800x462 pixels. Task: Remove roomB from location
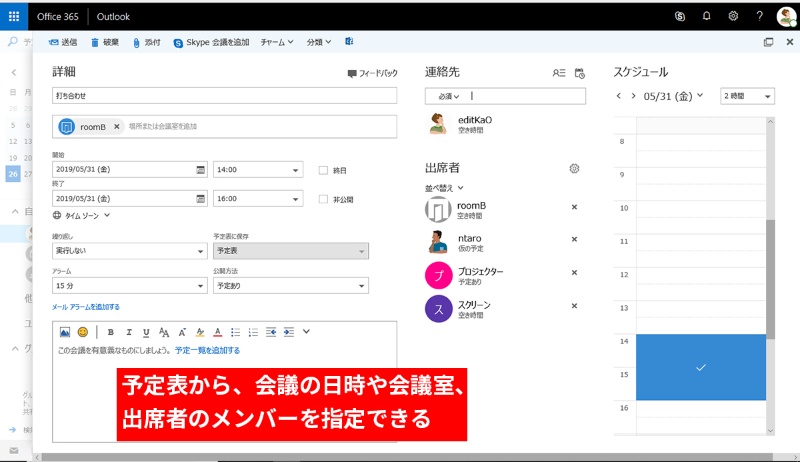(117, 126)
